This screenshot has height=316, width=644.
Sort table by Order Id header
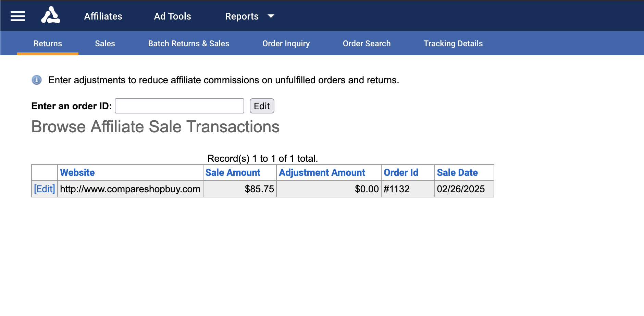tap(401, 172)
